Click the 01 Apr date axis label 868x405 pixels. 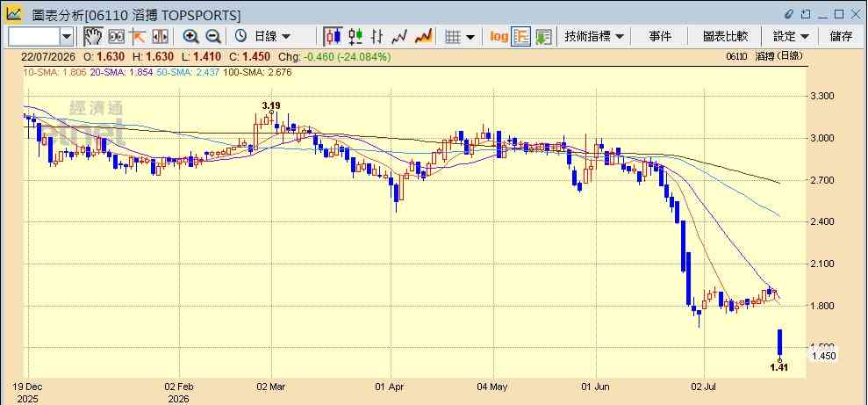[x=391, y=387]
